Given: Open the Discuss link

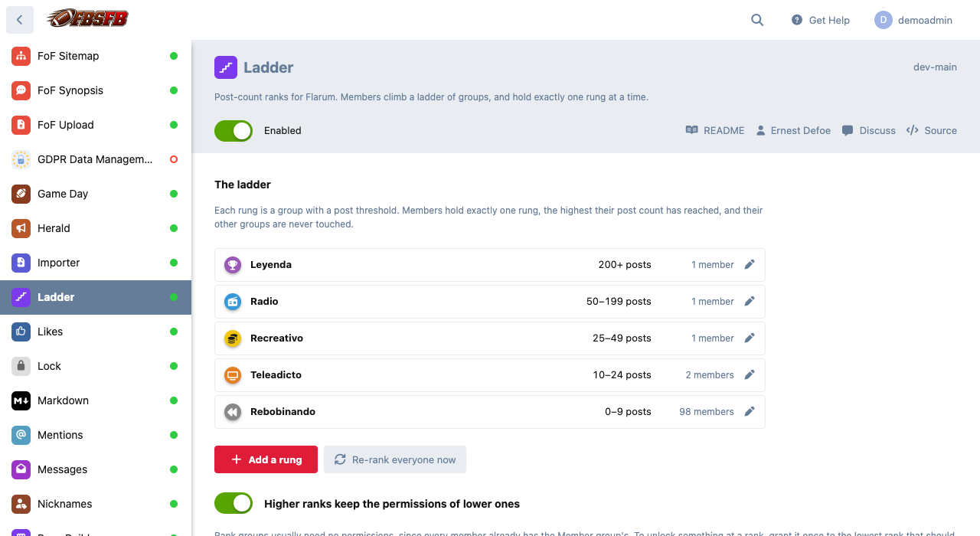Looking at the screenshot, I should coord(869,130).
